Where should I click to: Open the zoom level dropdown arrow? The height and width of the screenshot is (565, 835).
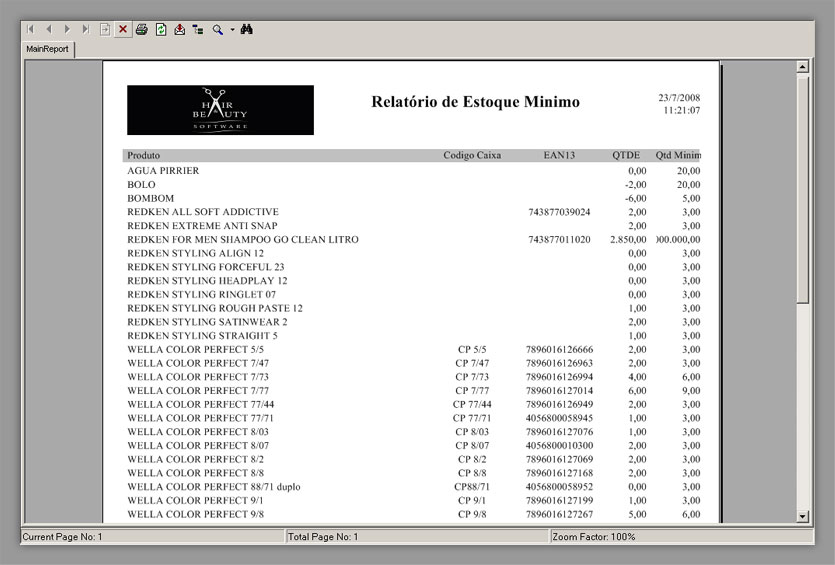(232, 30)
